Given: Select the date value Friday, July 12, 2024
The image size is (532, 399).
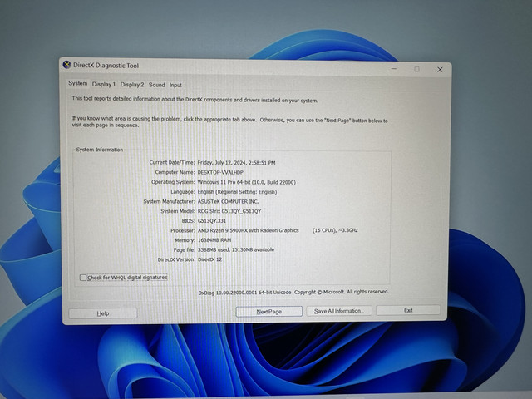Looking at the screenshot, I should 236,163.
